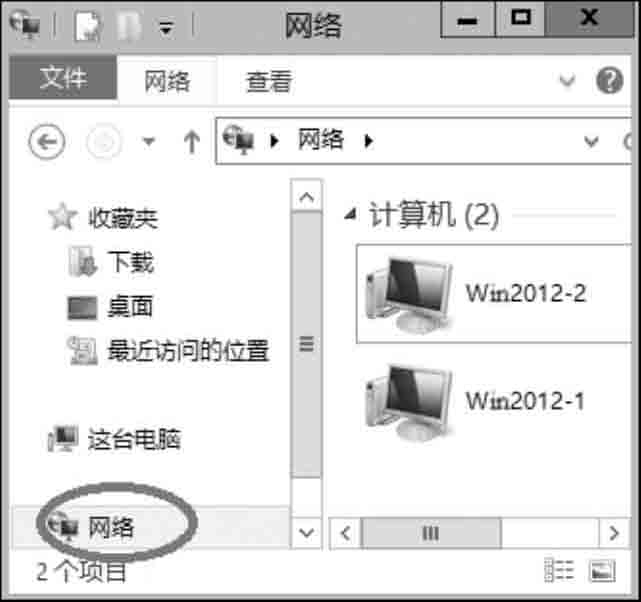The height and width of the screenshot is (602, 641).
Task: Open the address bar history dropdown
Action: [x=591, y=141]
